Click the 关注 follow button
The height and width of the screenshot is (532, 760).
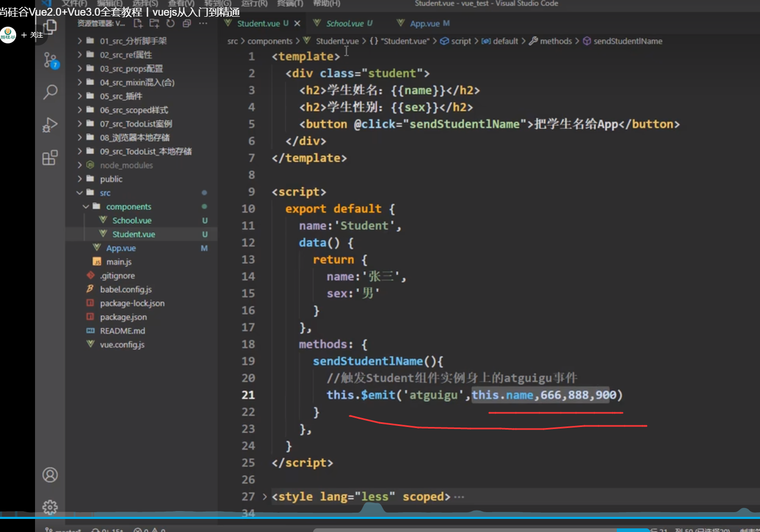32,35
